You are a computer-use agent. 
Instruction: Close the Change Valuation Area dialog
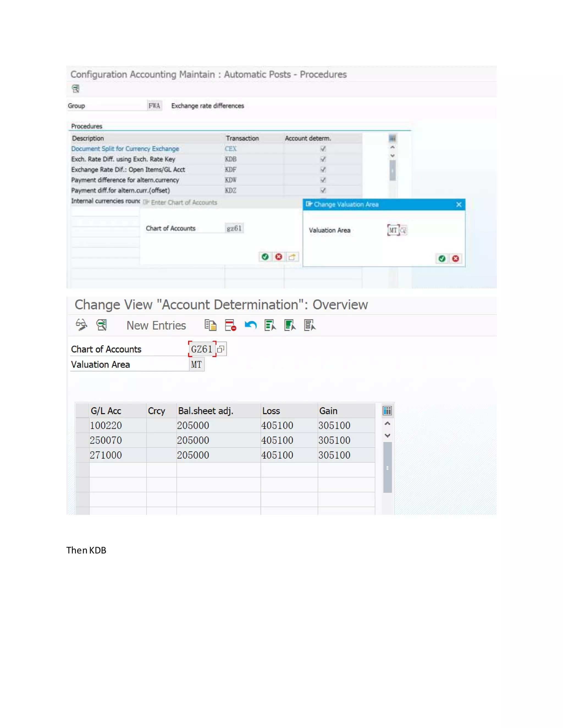459,204
